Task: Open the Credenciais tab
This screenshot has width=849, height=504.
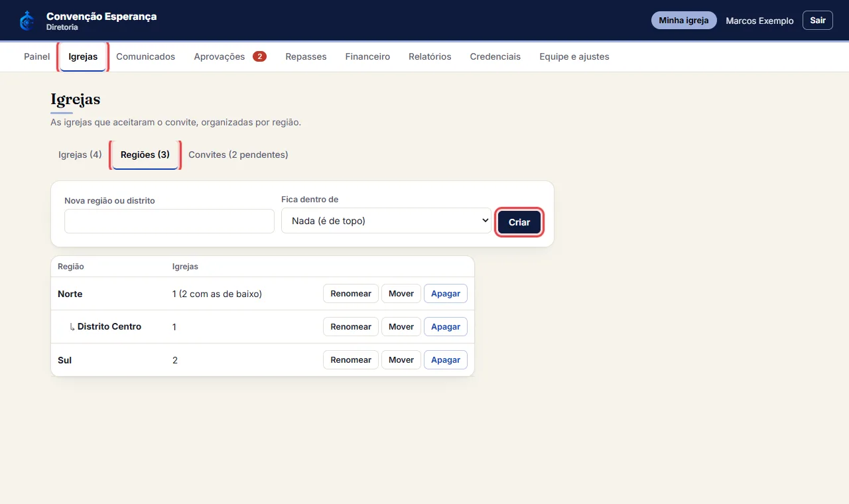Action: tap(495, 57)
